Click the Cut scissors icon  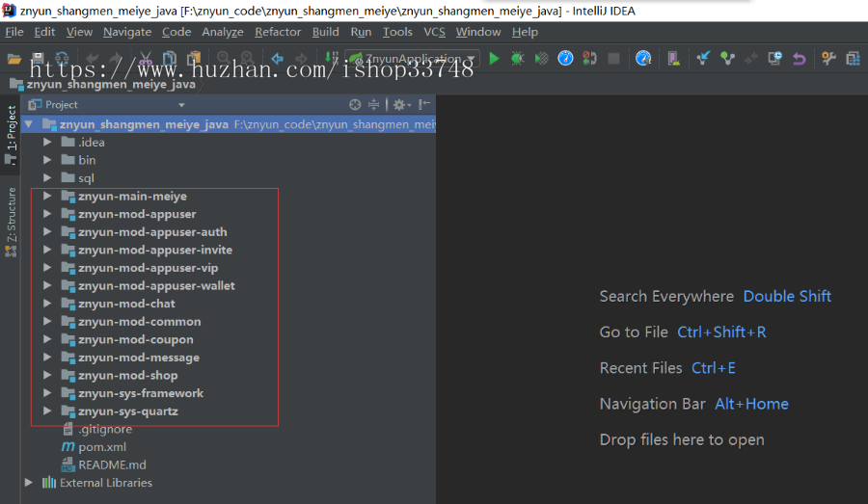[x=146, y=59]
